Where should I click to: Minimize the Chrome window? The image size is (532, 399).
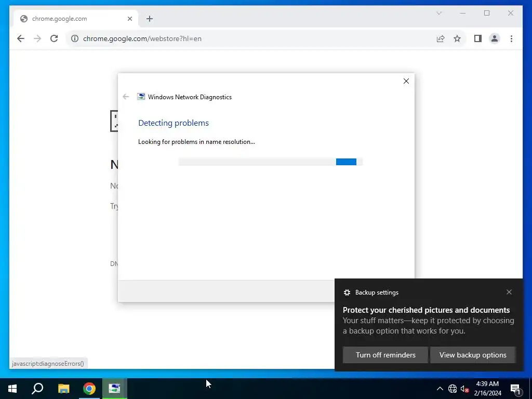[463, 13]
